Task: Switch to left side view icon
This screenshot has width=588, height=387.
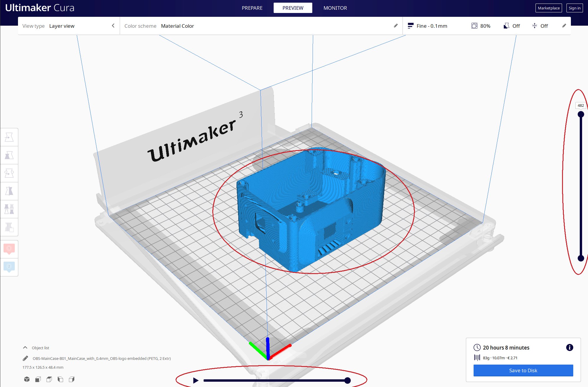Action: click(60, 379)
